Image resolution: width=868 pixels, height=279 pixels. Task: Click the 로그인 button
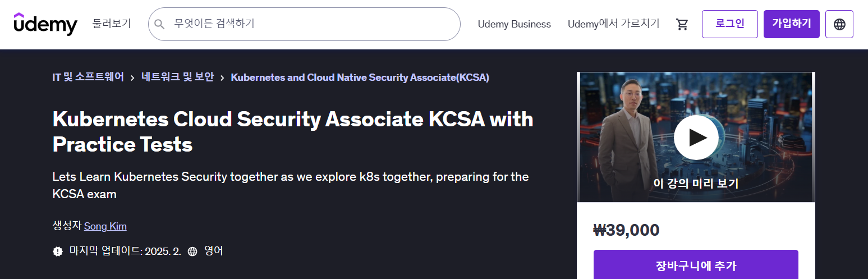(730, 24)
